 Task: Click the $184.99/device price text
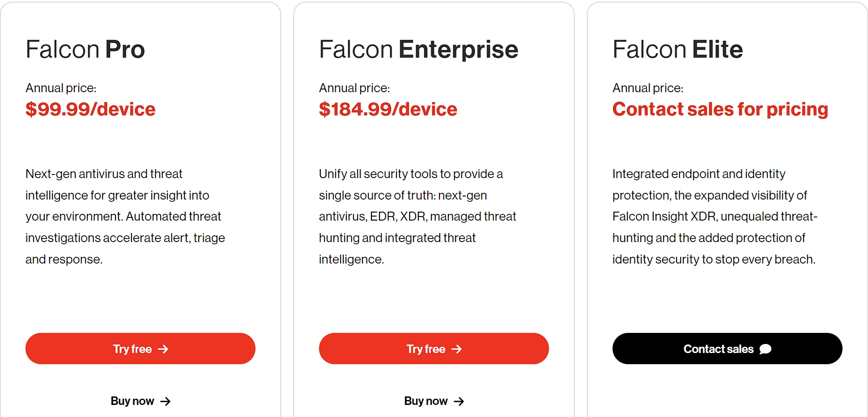[388, 109]
